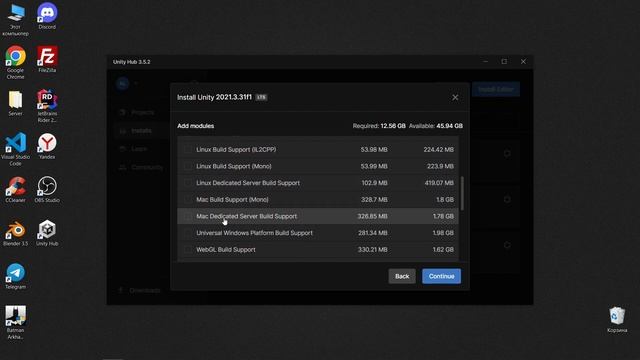The height and width of the screenshot is (360, 640).
Task: Launch FileZilla from the desktop
Action: 47,60
